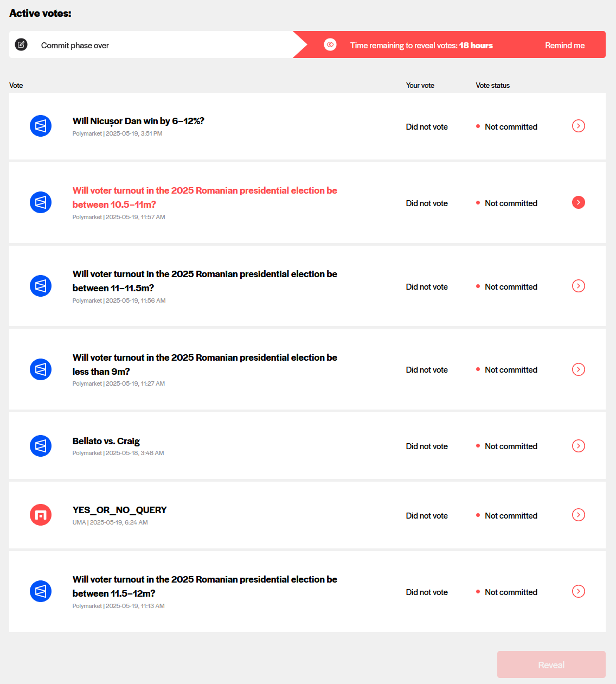Click the Polymarket icon beside Nicușor Dan vote
Viewport: 616px width, 684px height.
tap(41, 126)
